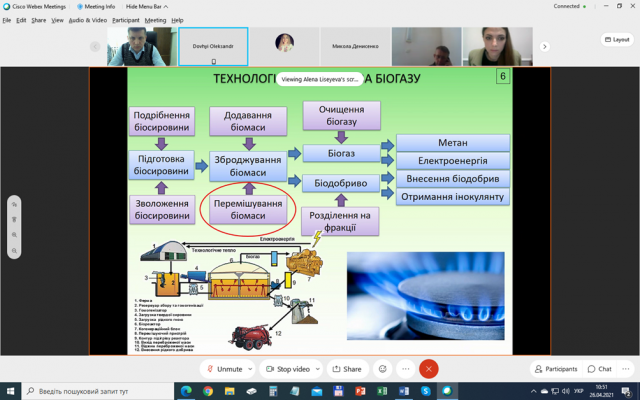Viewport: 640px width, 400px height.
Task: Select the avatar-only participant tile
Action: [284, 46]
